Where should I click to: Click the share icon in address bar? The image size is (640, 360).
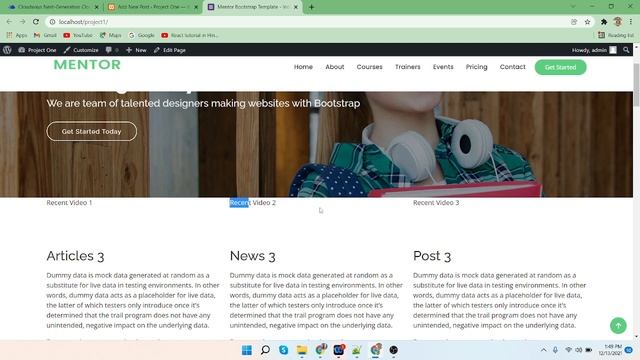point(574,22)
